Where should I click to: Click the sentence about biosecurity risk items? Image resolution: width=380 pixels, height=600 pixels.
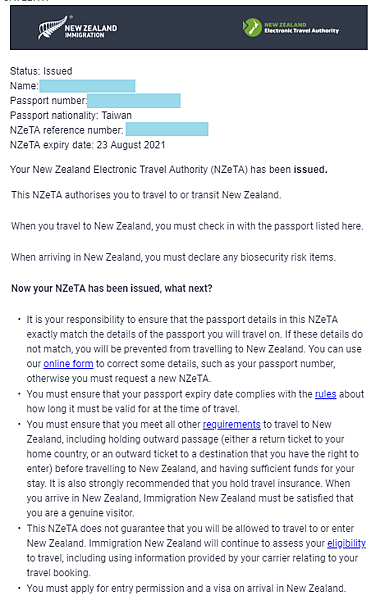point(173,257)
